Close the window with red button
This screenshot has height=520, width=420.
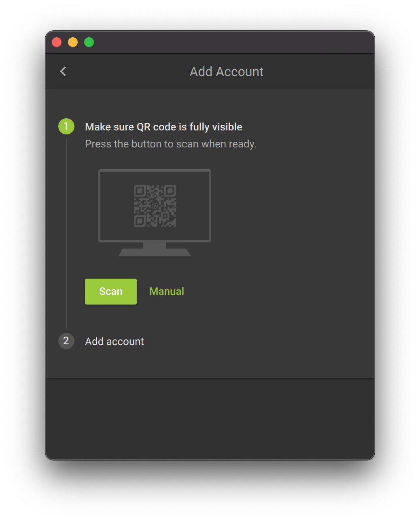pos(57,42)
